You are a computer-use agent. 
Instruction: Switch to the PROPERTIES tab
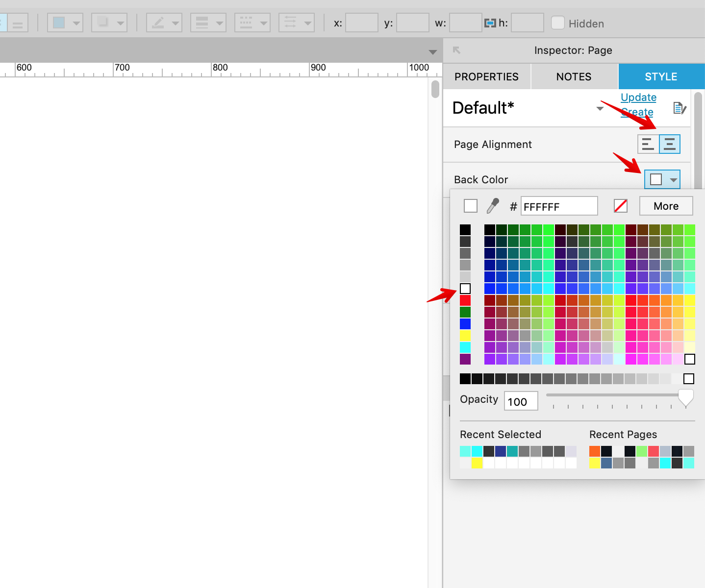point(486,76)
